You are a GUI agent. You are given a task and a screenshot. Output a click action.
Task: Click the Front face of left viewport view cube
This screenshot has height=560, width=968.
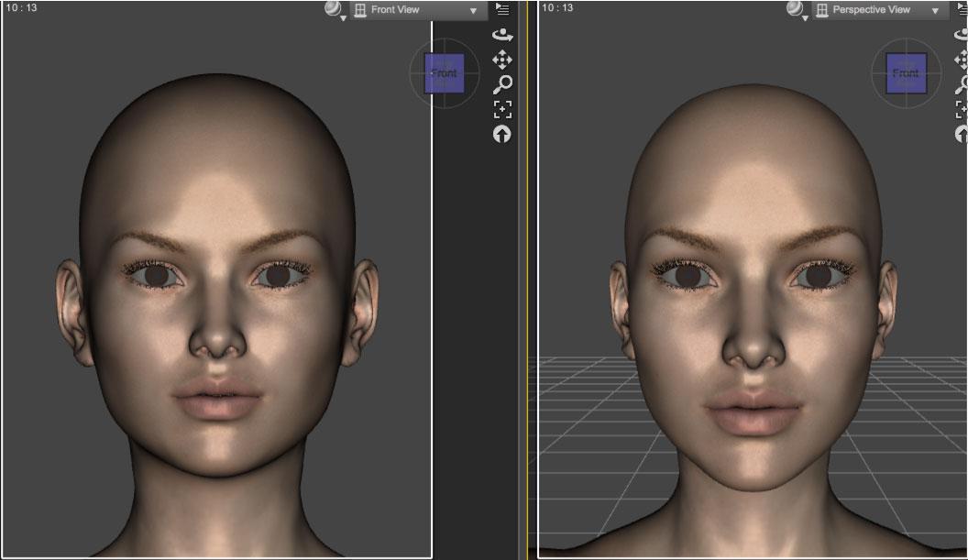pos(445,73)
